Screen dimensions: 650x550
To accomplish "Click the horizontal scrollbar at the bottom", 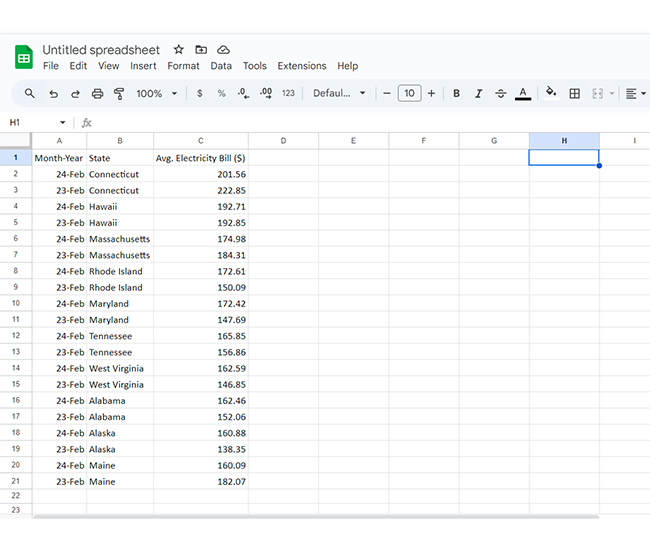I will 316,517.
